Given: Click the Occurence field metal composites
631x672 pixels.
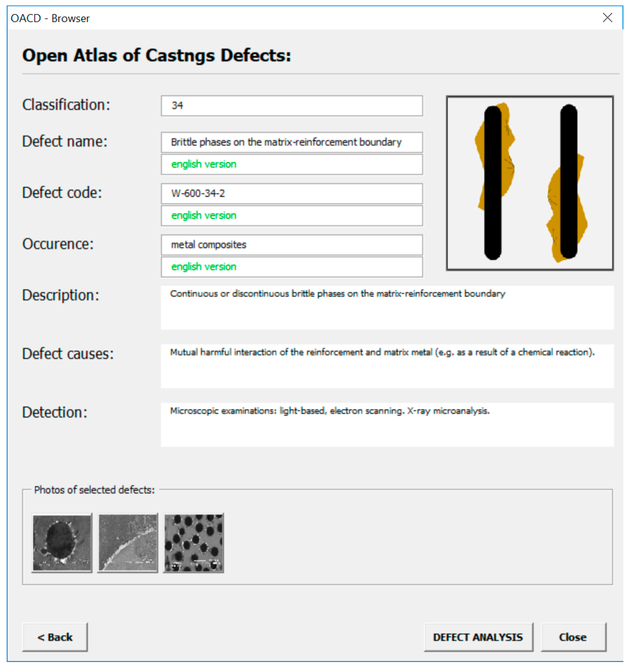Looking at the screenshot, I should pos(291,245).
